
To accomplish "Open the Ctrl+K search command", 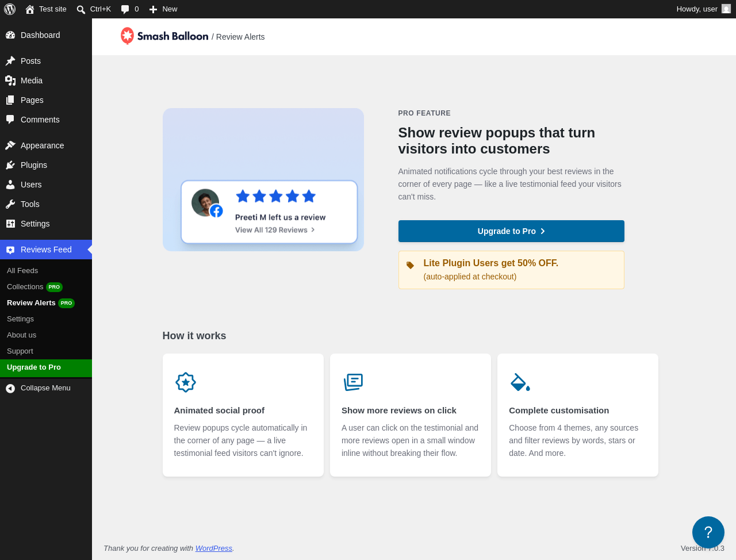I will 94,9.
